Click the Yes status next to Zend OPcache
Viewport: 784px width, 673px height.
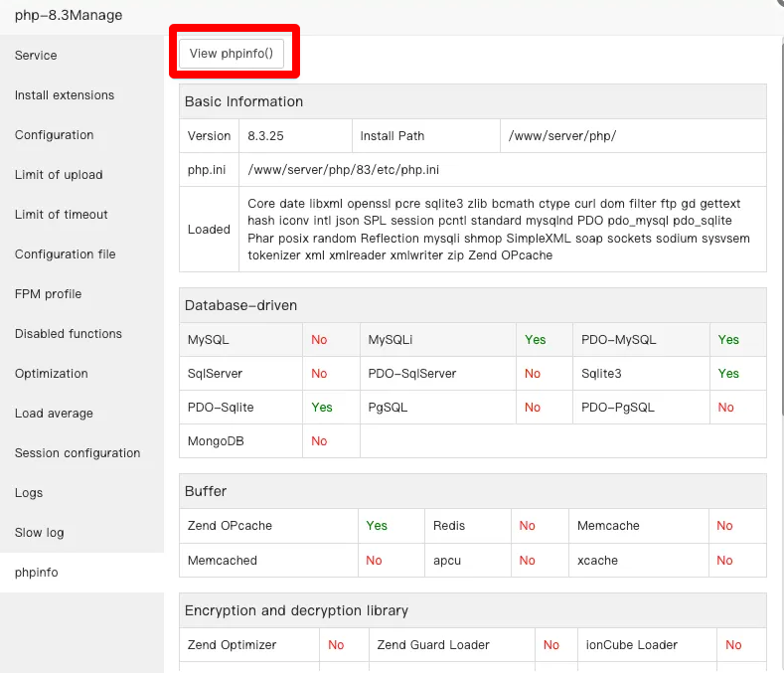377,526
